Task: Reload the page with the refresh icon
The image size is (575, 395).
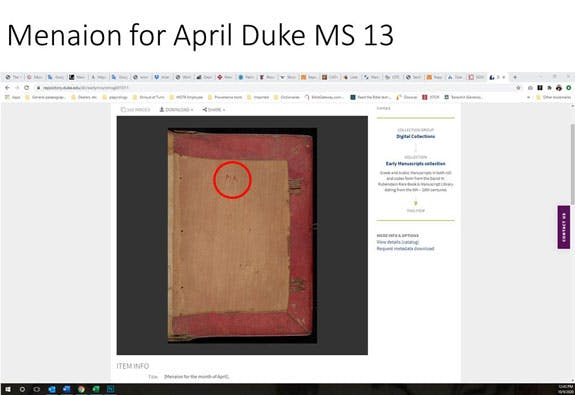Action: pyautogui.click(x=26, y=88)
